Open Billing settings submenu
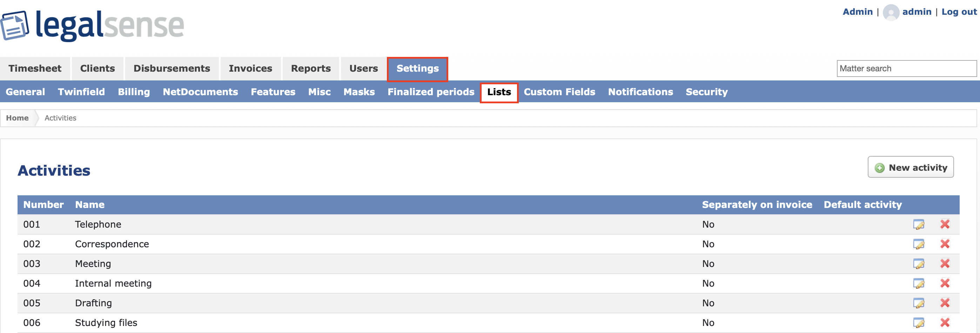The width and height of the screenshot is (980, 333). tap(134, 92)
